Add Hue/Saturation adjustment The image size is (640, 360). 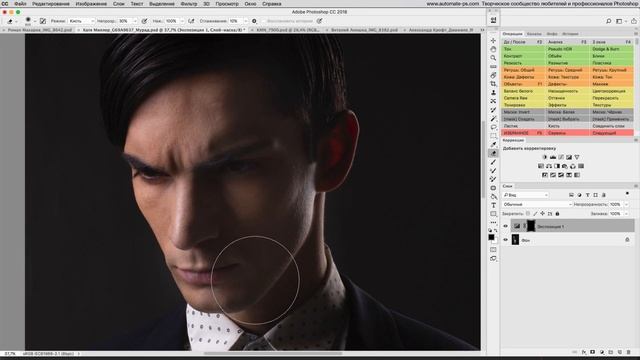[x=541, y=166]
